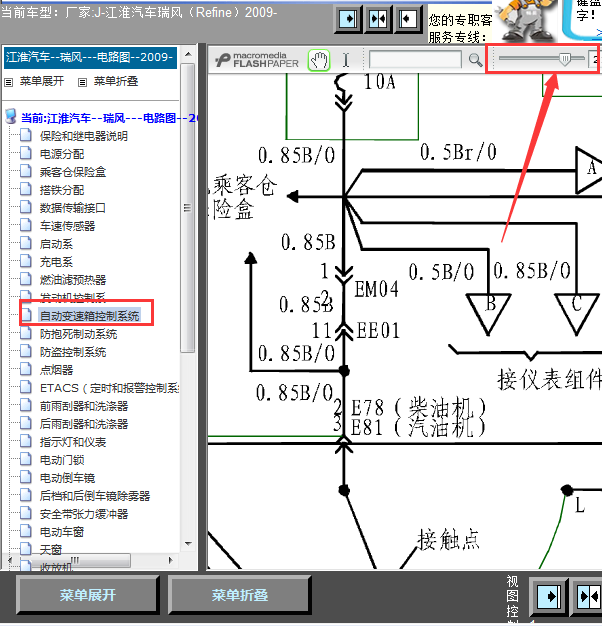Screen dimensions: 602x626
Task: Select the FlashPaper text selection tool
Action: pos(346,61)
